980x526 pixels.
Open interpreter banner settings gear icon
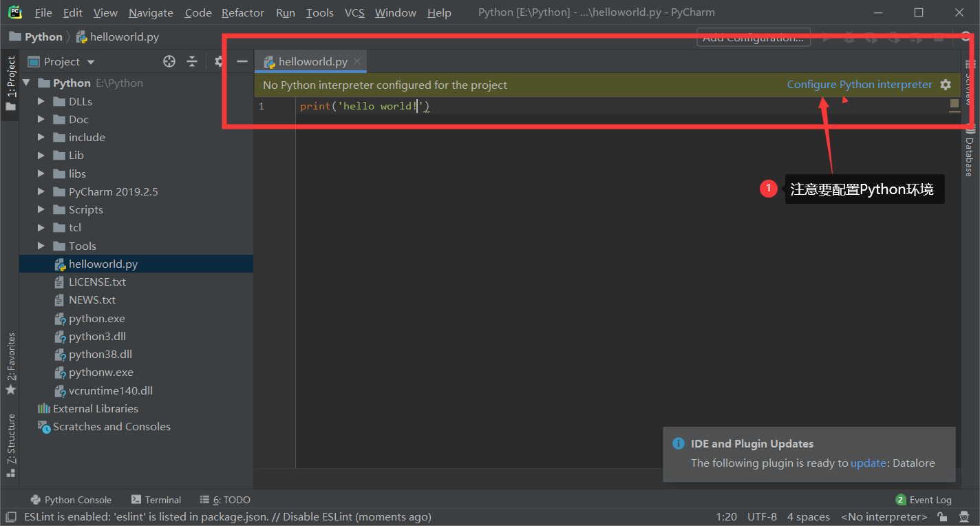click(x=946, y=85)
